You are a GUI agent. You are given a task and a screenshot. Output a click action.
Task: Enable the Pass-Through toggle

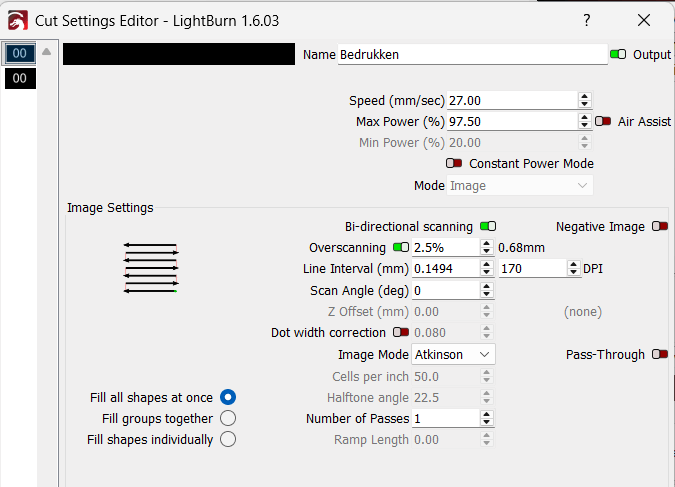pos(660,354)
